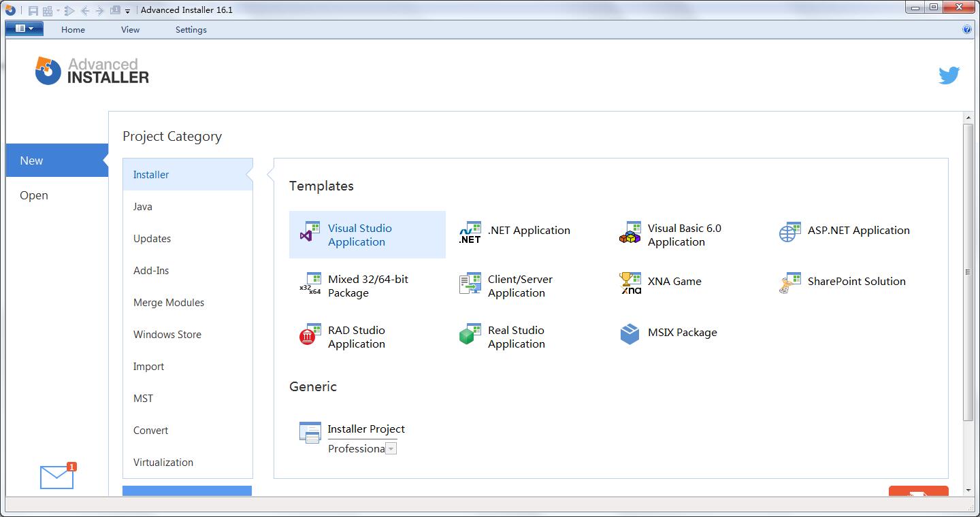Choose the Client/Server Application icon

(470, 283)
